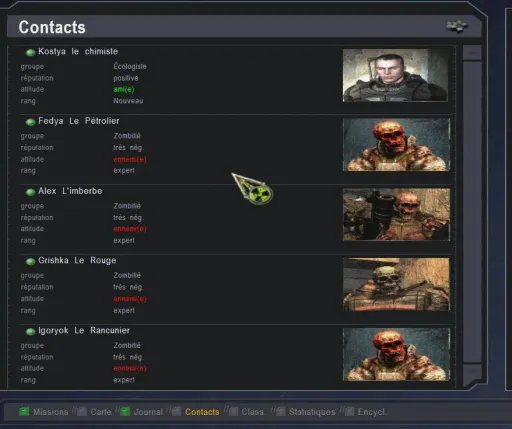Click the green status dot beside Alex L'imberbe

point(30,192)
